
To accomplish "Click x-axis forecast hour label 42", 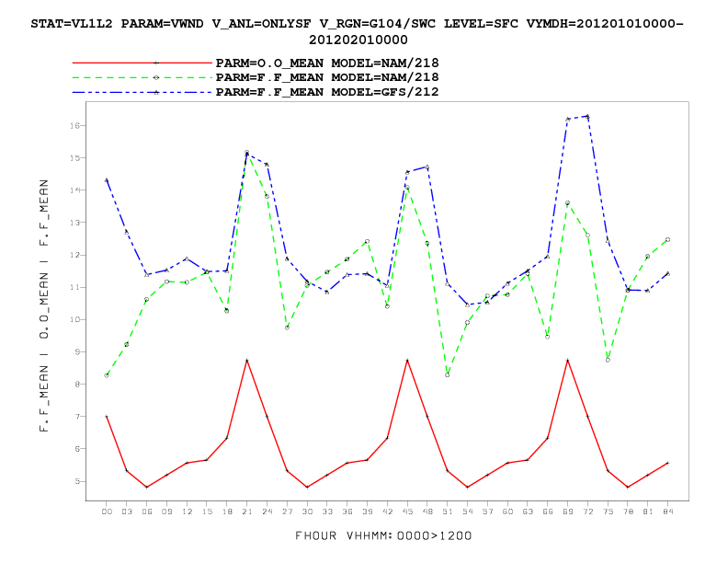I will pos(387,511).
